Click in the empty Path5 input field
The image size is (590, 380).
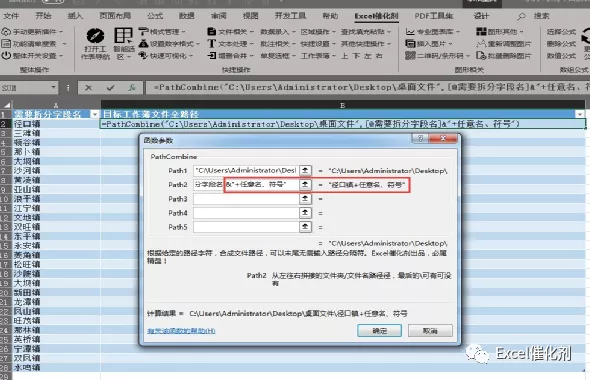coord(246,227)
